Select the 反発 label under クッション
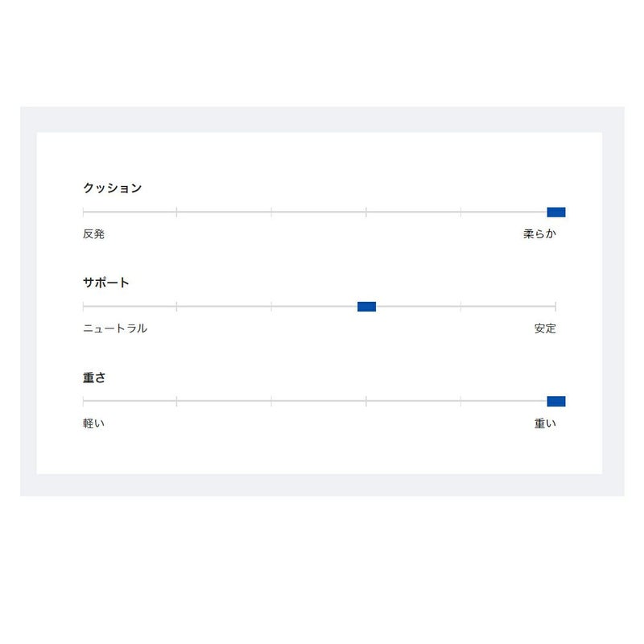The width and height of the screenshot is (644, 644). click(93, 234)
